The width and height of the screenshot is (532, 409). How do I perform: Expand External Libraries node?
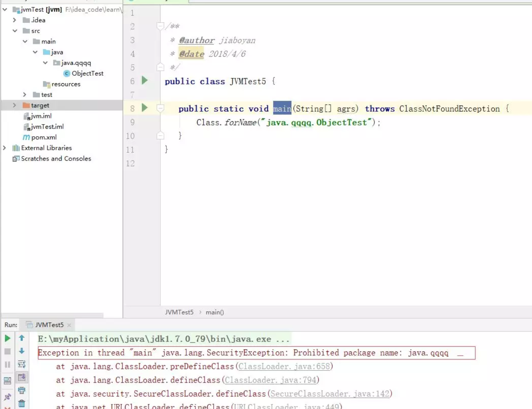[5, 148]
